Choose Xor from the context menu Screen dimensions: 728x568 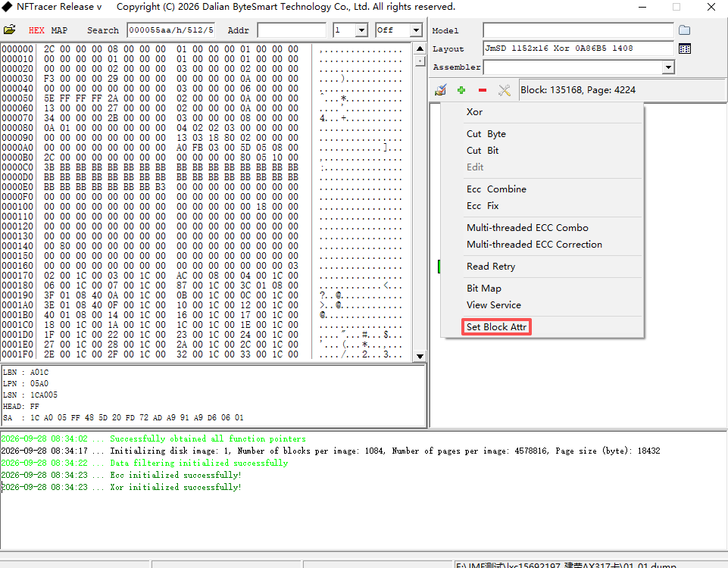click(x=474, y=112)
